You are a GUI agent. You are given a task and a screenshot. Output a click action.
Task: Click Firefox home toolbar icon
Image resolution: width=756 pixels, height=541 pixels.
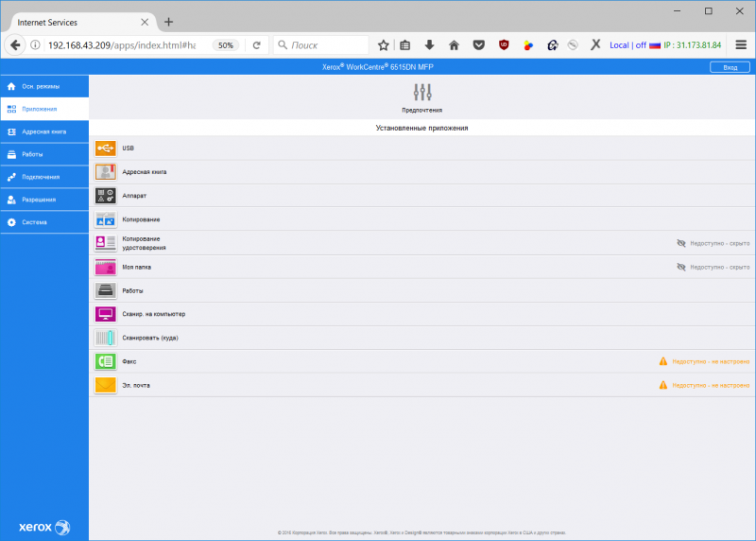point(454,44)
